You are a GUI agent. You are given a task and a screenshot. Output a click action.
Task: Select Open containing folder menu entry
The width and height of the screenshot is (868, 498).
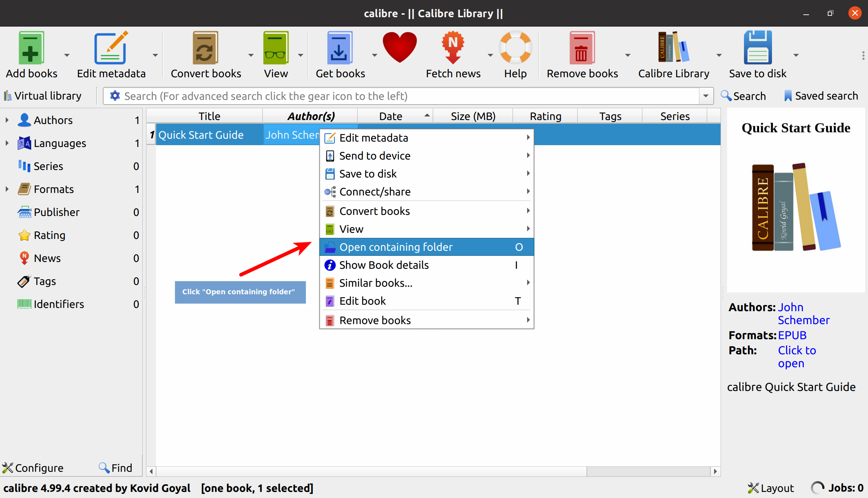point(426,247)
